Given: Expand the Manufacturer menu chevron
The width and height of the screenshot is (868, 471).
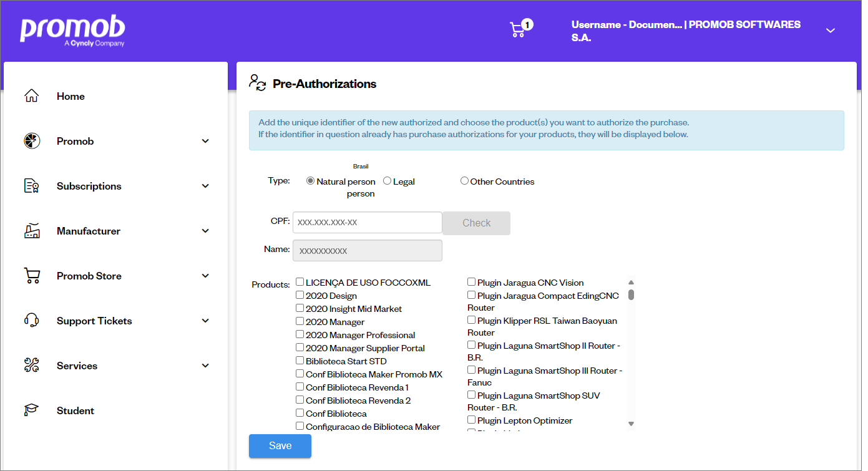Looking at the screenshot, I should [206, 231].
